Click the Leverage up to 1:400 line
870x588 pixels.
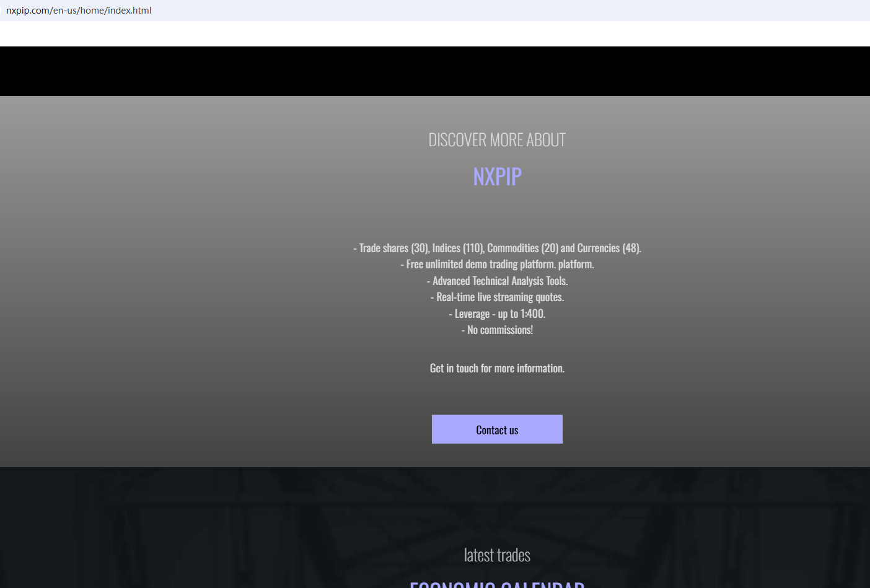coord(497,314)
